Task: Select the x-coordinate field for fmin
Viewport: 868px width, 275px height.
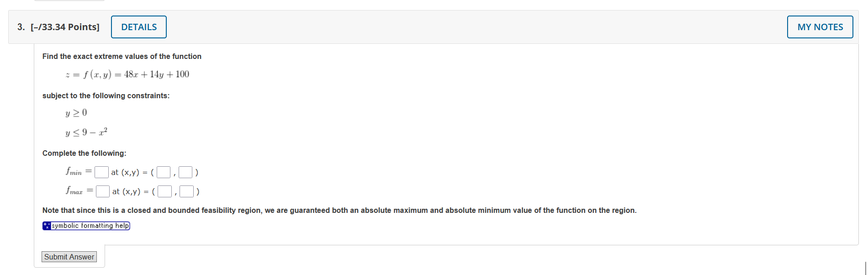Action: 163,172
